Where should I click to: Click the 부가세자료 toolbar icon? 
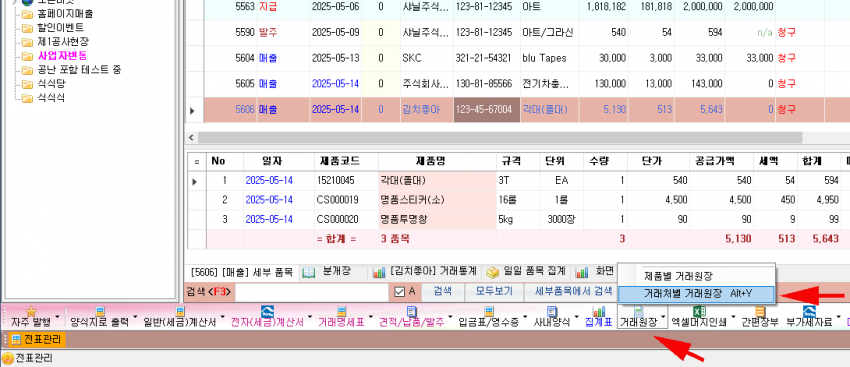[x=810, y=311]
